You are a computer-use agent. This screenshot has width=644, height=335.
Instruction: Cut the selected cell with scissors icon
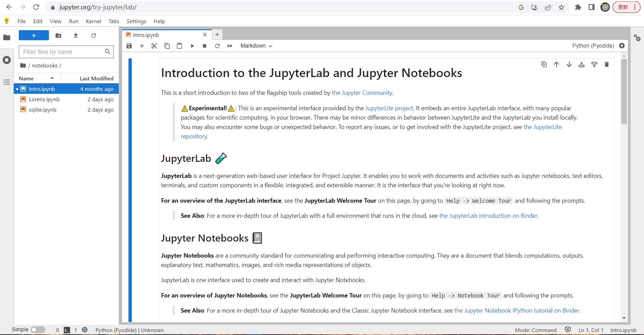(154, 46)
